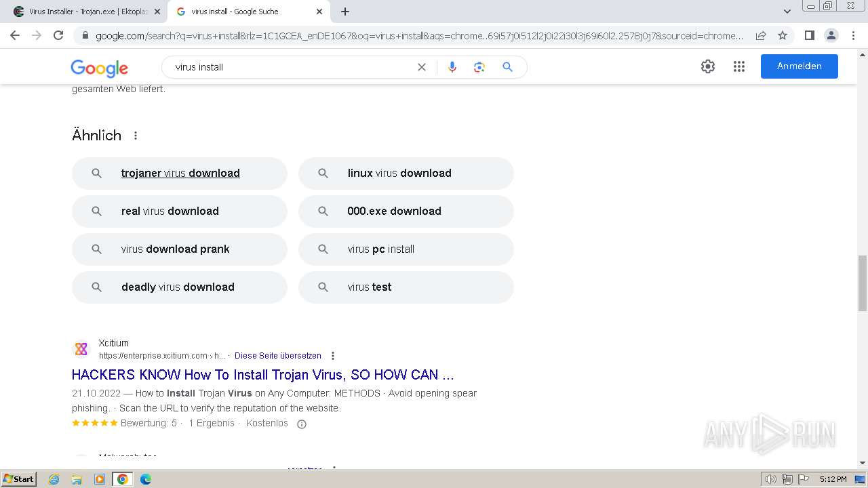This screenshot has width=868, height=488.
Task: Click the info icon next to Kostenlos
Action: click(x=302, y=424)
